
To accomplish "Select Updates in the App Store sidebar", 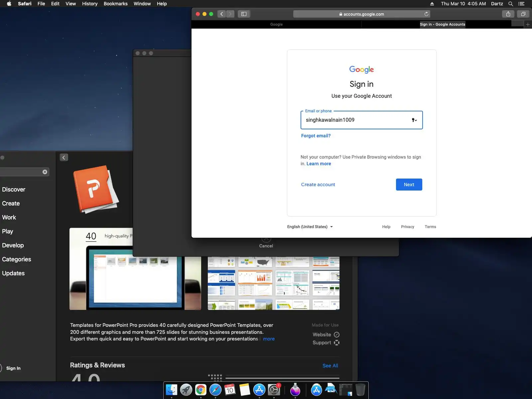I will pyautogui.click(x=13, y=273).
